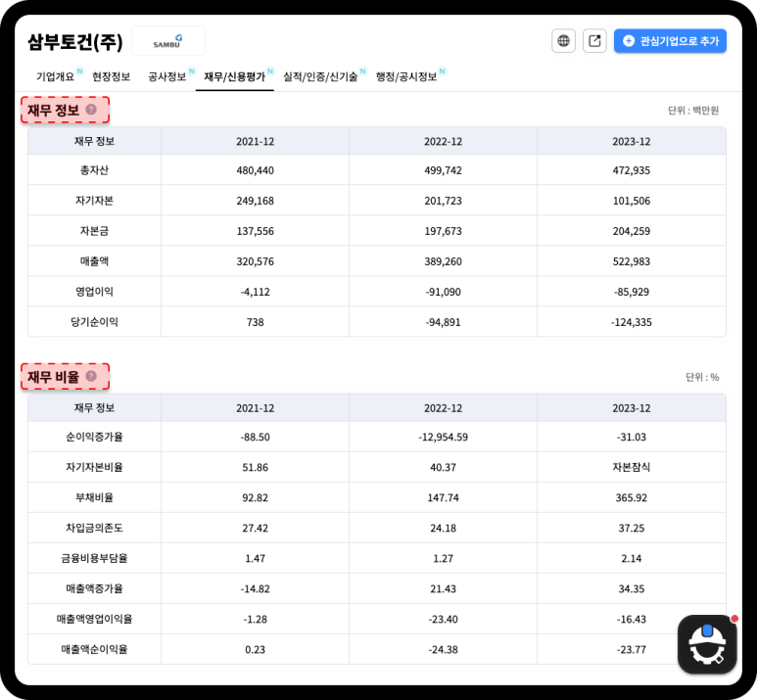Screen dimensions: 757x700
Task: Click value 2.14 in 금융비용부담율 row
Action: click(x=632, y=559)
